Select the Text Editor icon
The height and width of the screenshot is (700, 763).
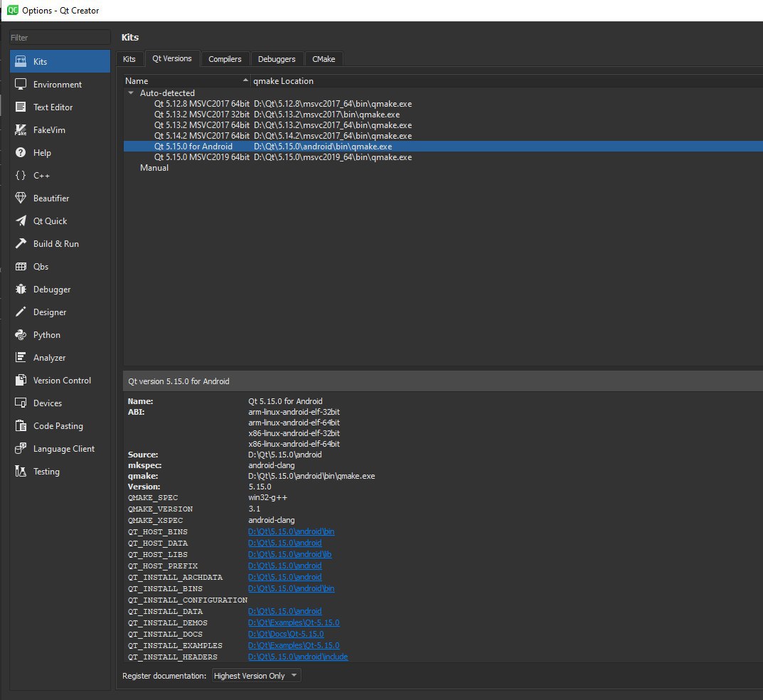click(x=21, y=107)
